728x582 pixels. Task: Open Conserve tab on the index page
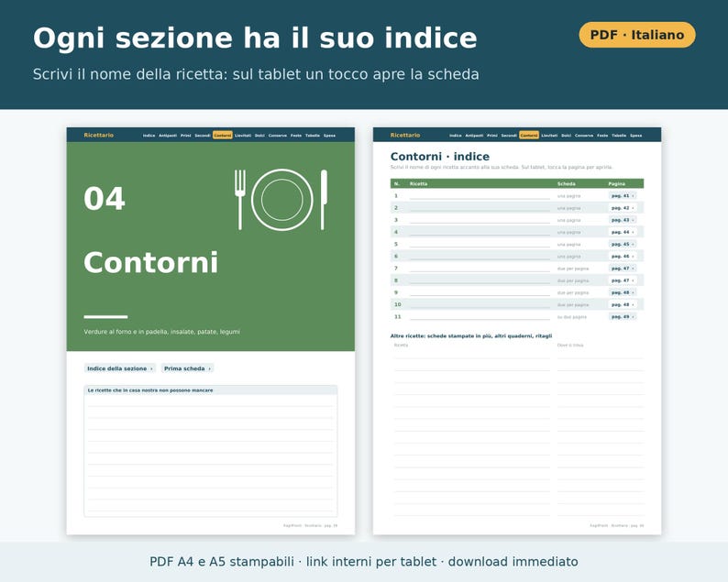(x=584, y=136)
